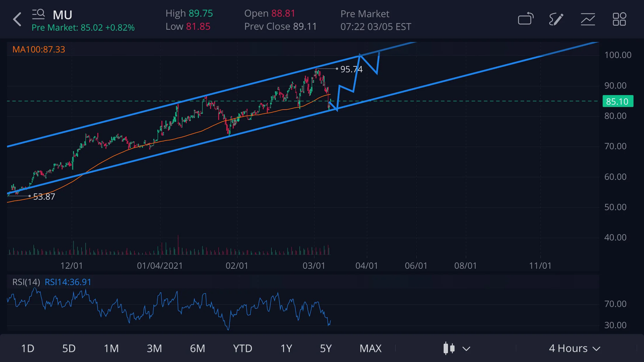The width and height of the screenshot is (644, 362).
Task: Open the symbol search icon beside MU
Action: tap(38, 14)
